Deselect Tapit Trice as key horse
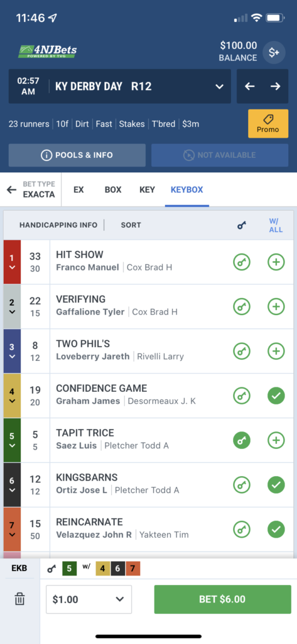Screen dimensions: 297x644 (242, 440)
